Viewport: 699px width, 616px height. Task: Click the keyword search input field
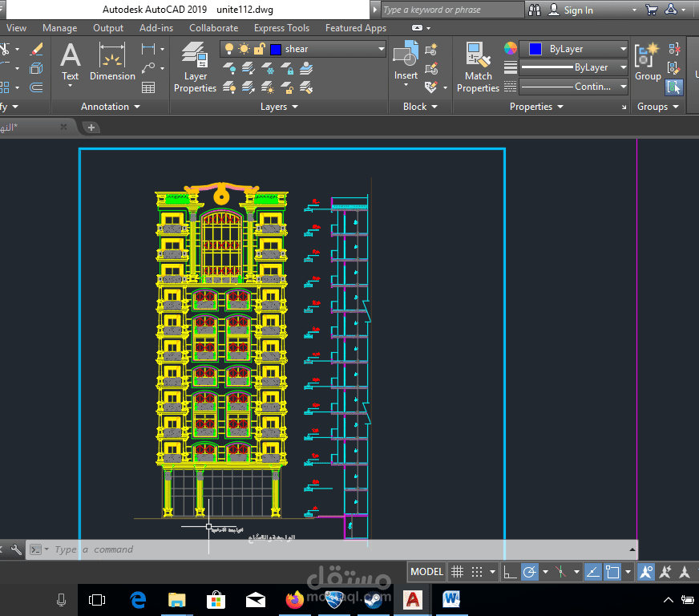tap(452, 10)
